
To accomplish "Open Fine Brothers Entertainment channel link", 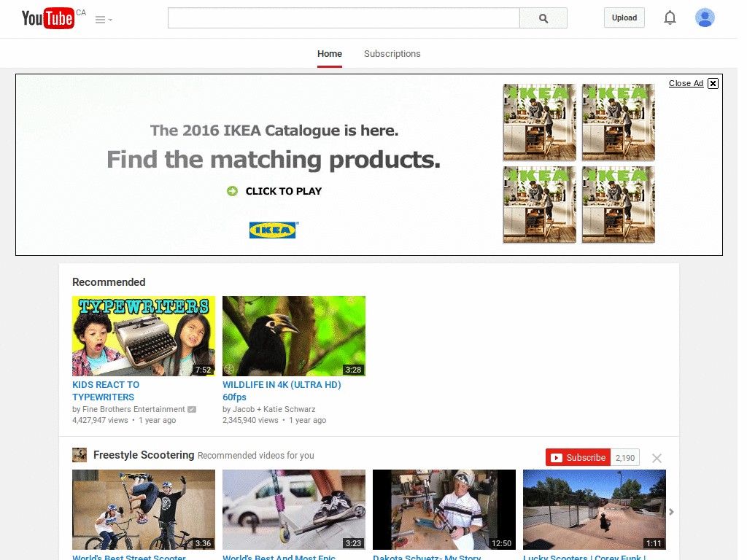I will pyautogui.click(x=133, y=409).
